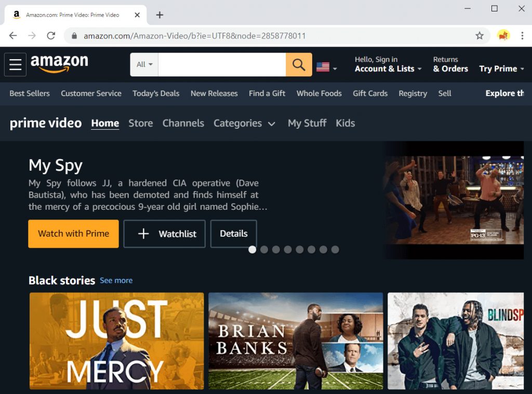Click See more next to Black stories
Image resolution: width=532 pixels, height=394 pixels.
click(116, 280)
